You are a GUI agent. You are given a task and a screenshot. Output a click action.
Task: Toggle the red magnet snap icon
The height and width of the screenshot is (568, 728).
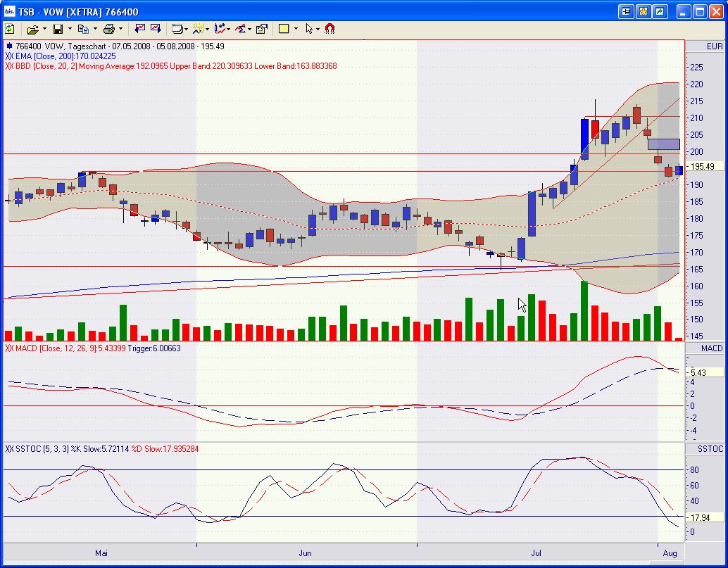(330, 29)
